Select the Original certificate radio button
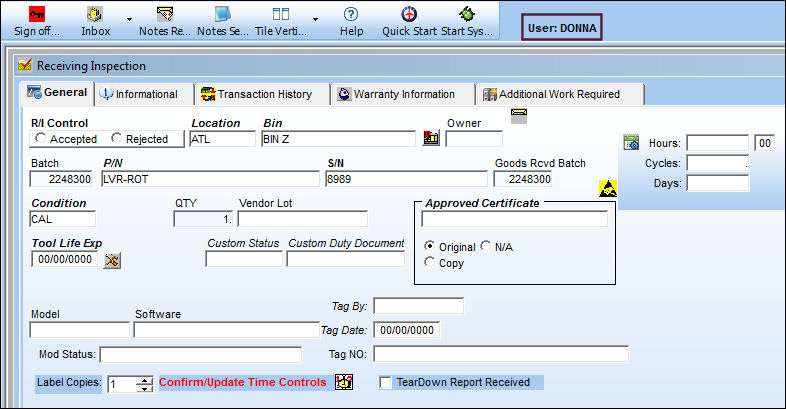 (x=429, y=246)
